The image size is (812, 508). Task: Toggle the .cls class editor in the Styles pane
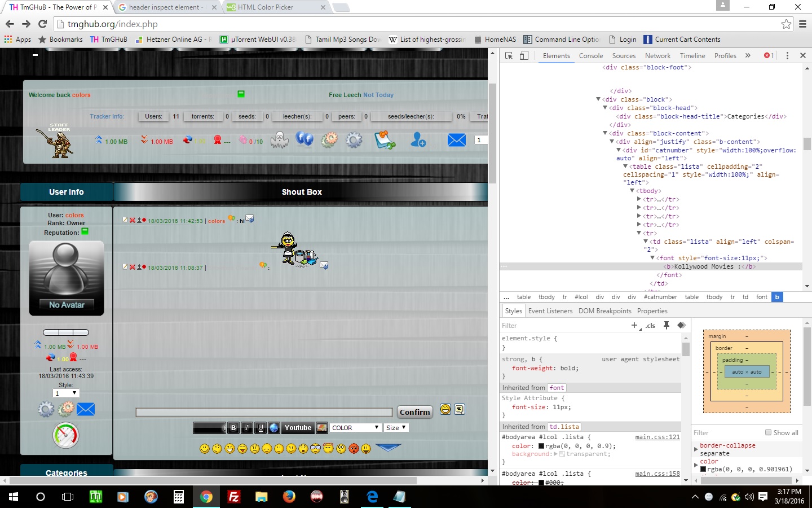(651, 326)
